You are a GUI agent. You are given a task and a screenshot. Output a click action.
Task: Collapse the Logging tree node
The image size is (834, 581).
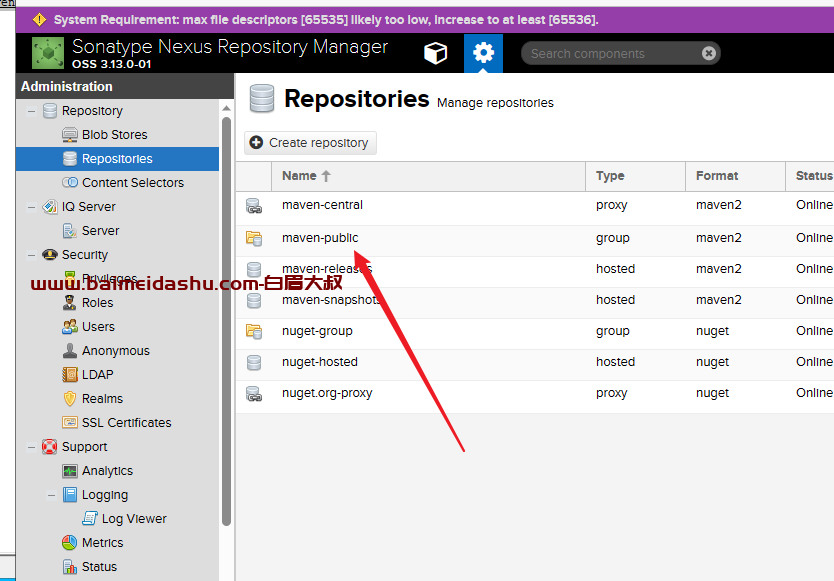pos(52,495)
